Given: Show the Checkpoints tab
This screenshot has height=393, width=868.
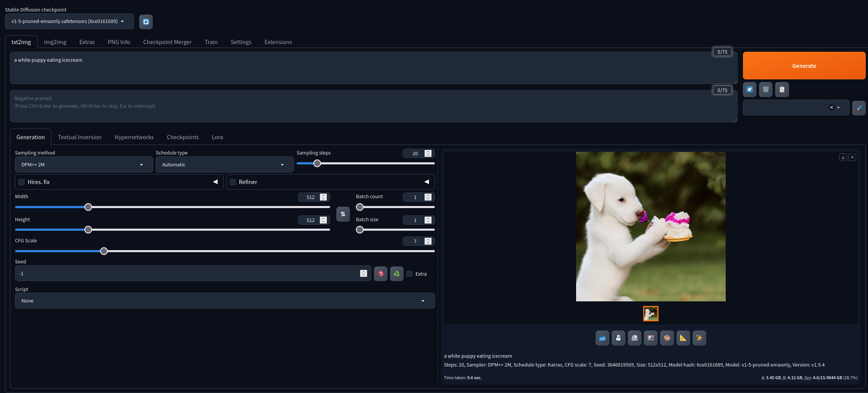Looking at the screenshot, I should [183, 137].
